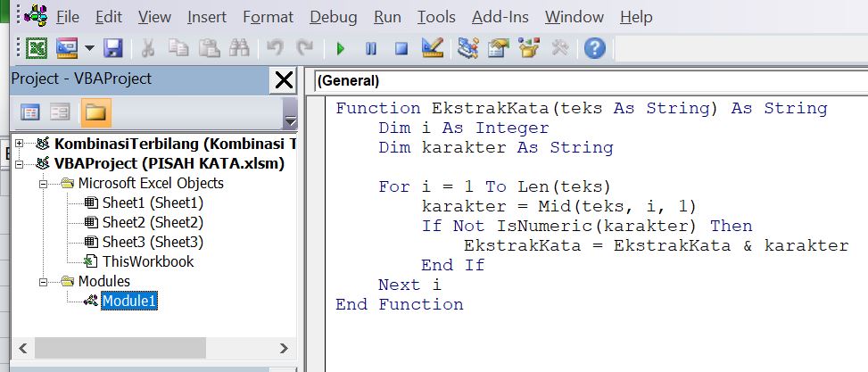Open the Object Browser icon
This screenshot has height=372, width=868.
(x=530, y=48)
